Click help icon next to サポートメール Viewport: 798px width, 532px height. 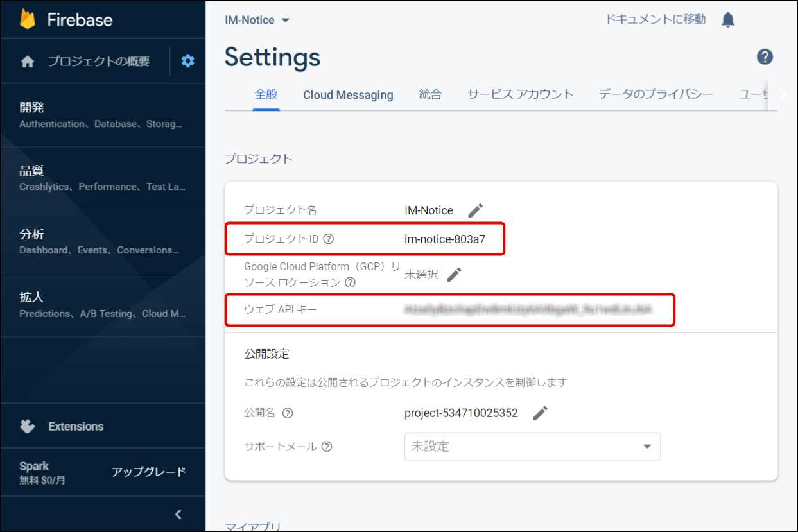pos(327,447)
